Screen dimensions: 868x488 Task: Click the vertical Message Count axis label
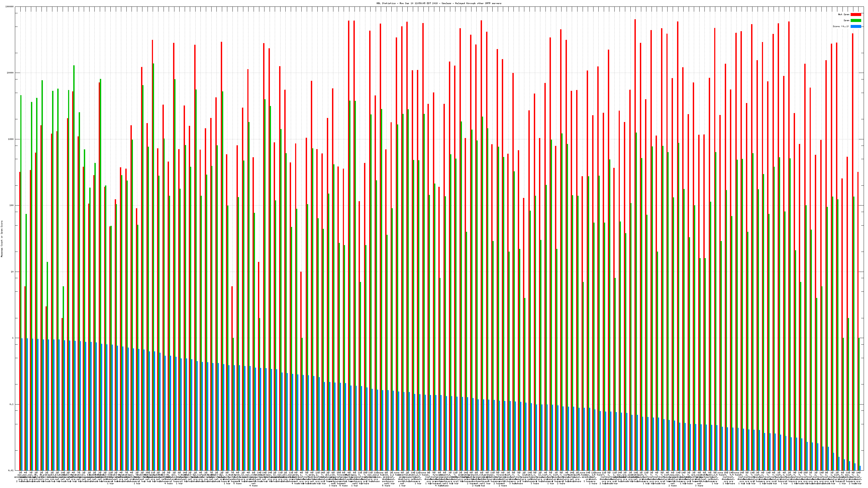click(2, 239)
